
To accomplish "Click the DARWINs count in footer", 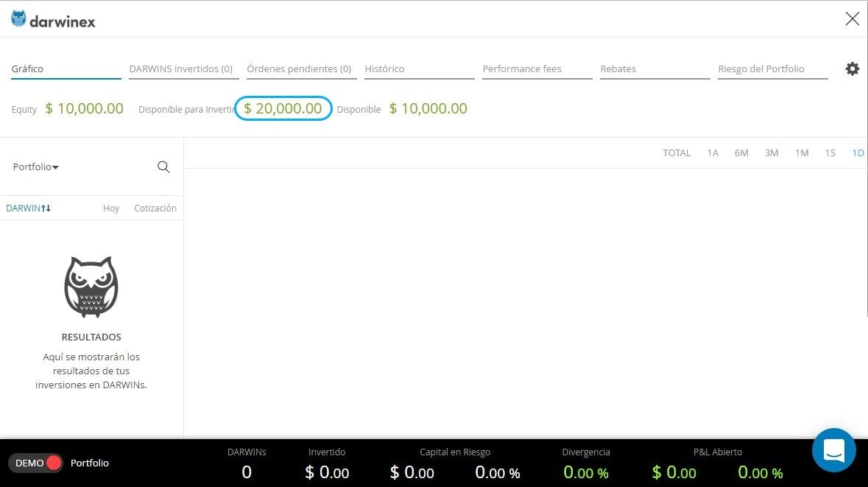I will (x=247, y=472).
